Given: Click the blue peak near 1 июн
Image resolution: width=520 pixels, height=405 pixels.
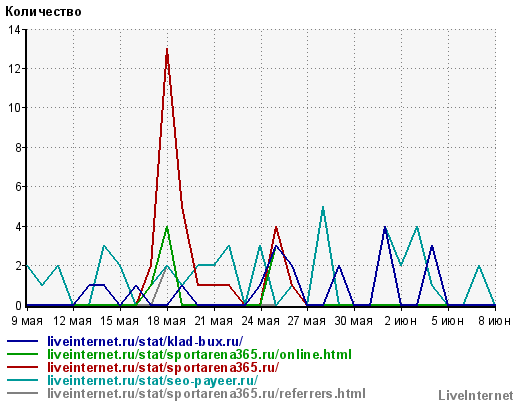Looking at the screenshot, I should click(385, 228).
